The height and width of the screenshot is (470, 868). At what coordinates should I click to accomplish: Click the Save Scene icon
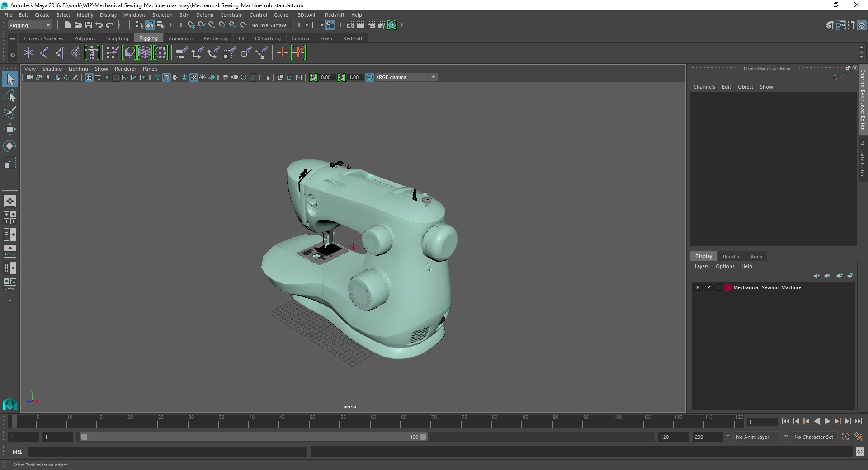pyautogui.click(x=89, y=25)
